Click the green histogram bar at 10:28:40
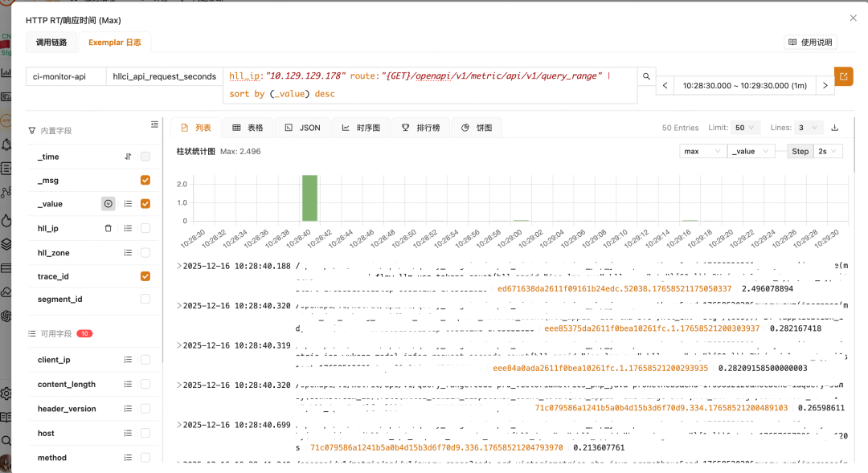The height and width of the screenshot is (473, 868). pos(309,198)
